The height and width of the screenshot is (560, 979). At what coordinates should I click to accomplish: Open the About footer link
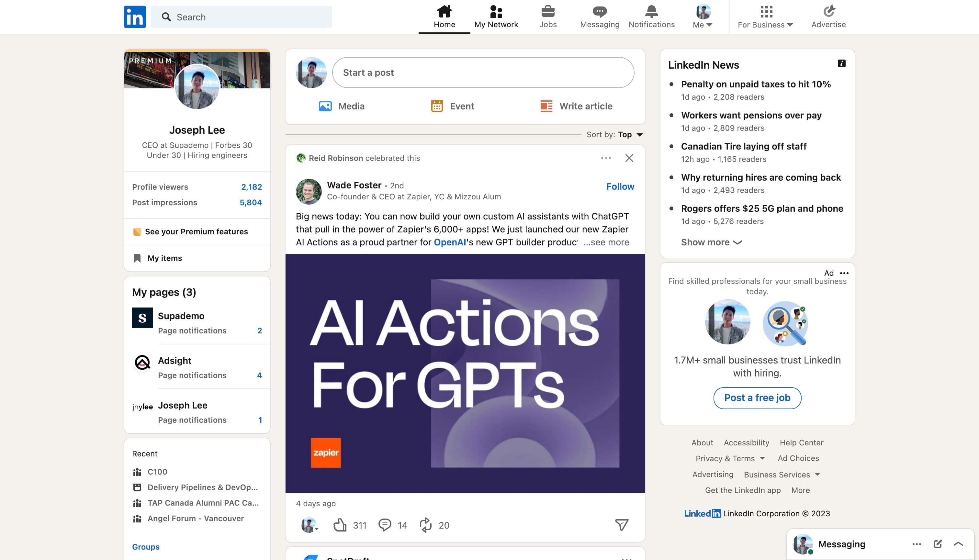(702, 443)
